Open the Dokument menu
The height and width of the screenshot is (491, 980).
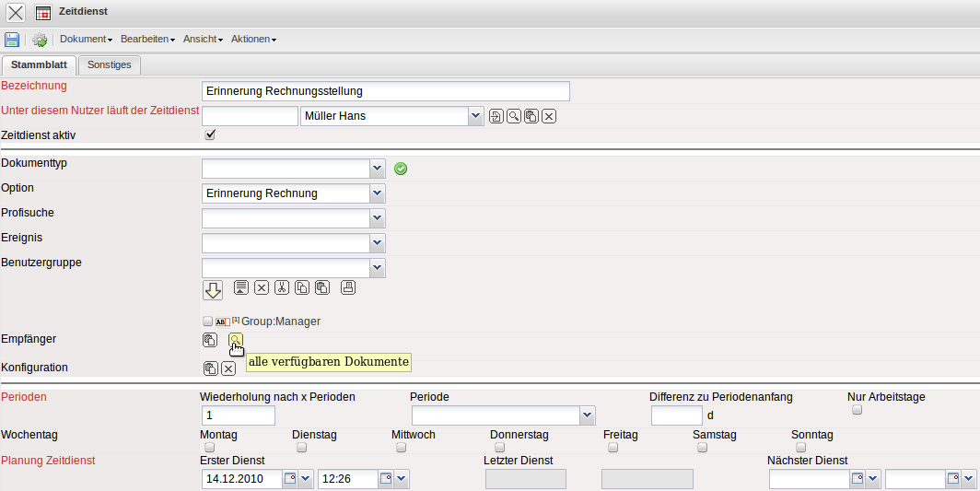pyautogui.click(x=86, y=40)
